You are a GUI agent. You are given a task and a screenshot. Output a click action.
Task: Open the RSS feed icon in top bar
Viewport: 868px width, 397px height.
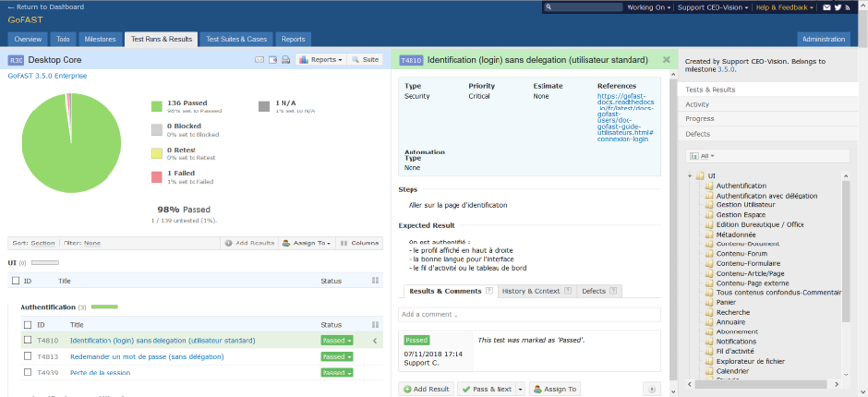tap(847, 7)
